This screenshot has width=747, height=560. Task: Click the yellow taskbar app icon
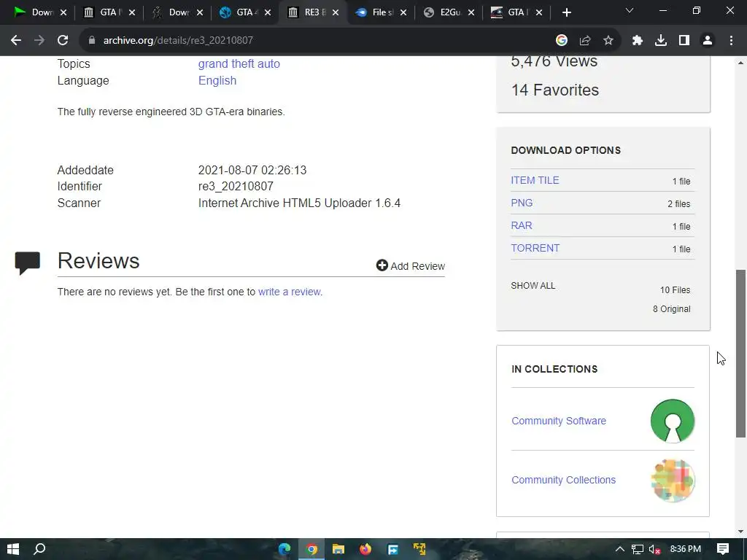[x=419, y=549]
